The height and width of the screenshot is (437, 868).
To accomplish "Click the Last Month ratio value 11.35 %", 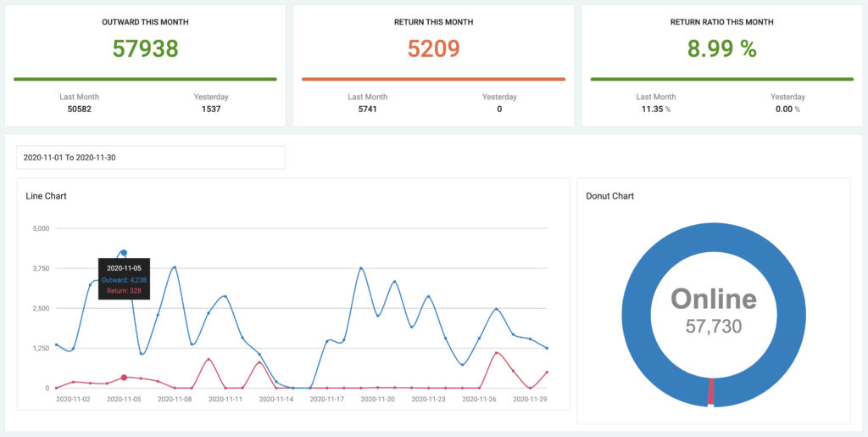I will click(x=655, y=109).
